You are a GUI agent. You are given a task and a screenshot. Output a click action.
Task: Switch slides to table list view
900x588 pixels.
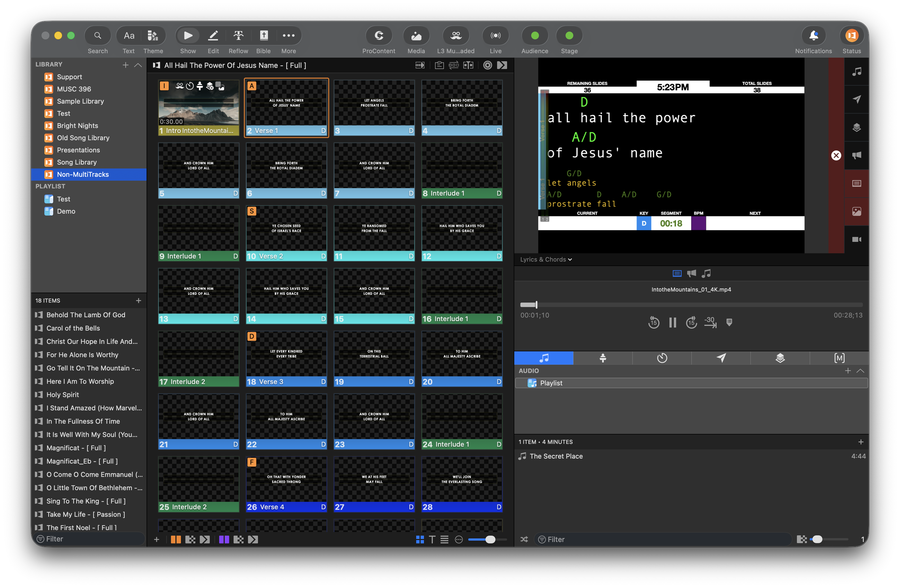444,540
